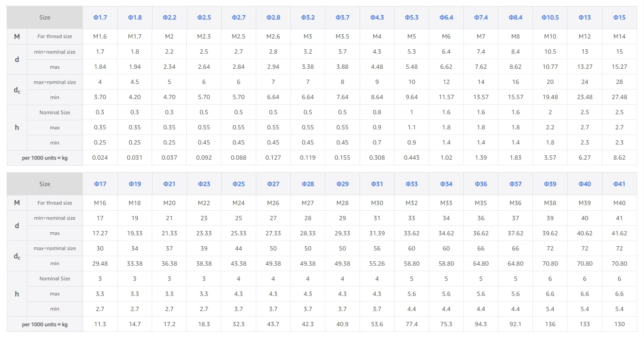The height and width of the screenshot is (337, 644).
Task: Click the Φ5.3 size link
Action: tap(411, 17)
